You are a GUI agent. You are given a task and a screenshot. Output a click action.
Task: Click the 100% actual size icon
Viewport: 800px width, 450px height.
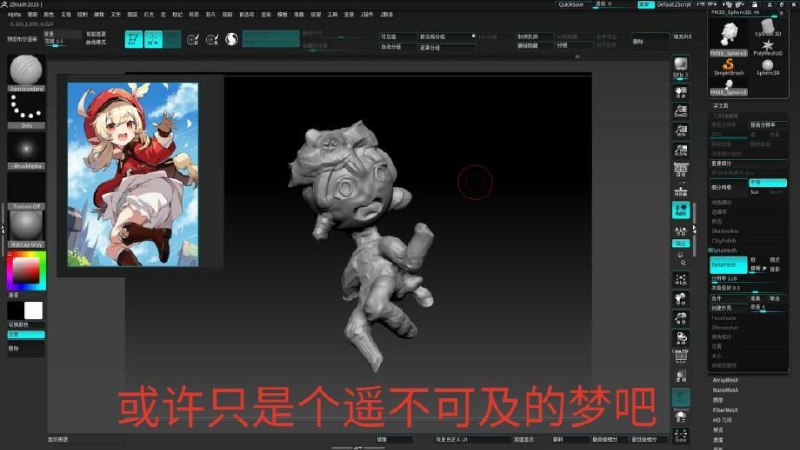coord(681,132)
